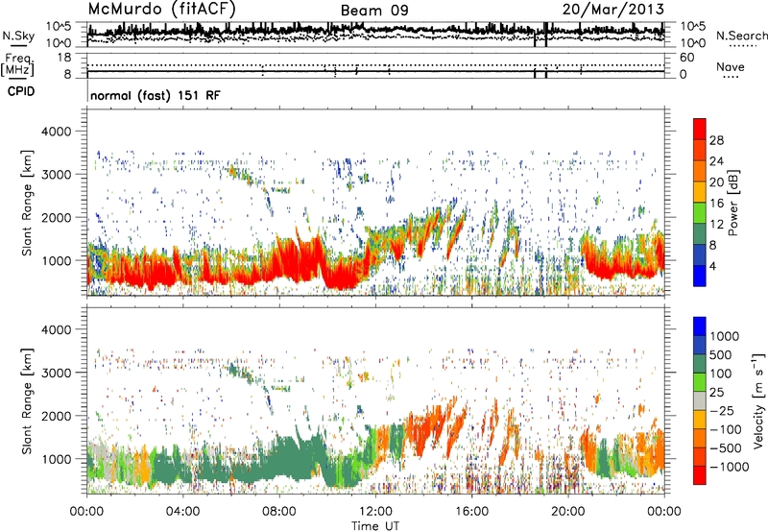Click the right 10^0 noise axis label

(x=692, y=43)
